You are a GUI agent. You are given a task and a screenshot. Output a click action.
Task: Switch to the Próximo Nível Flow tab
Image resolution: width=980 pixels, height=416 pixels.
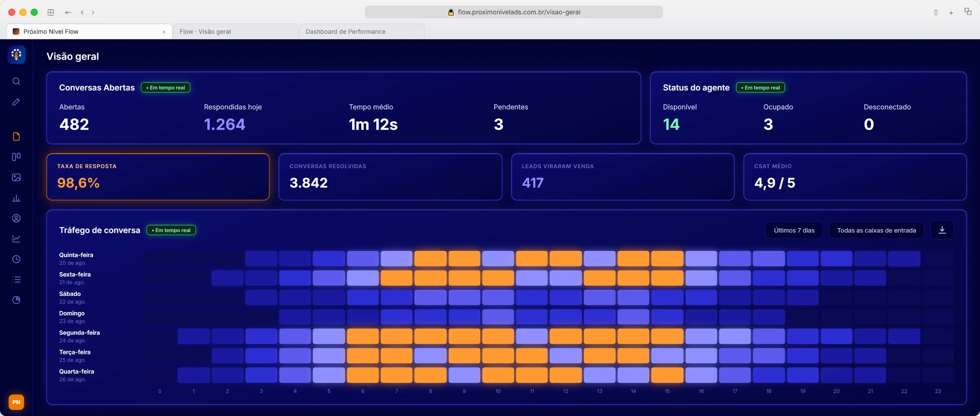click(x=89, y=31)
